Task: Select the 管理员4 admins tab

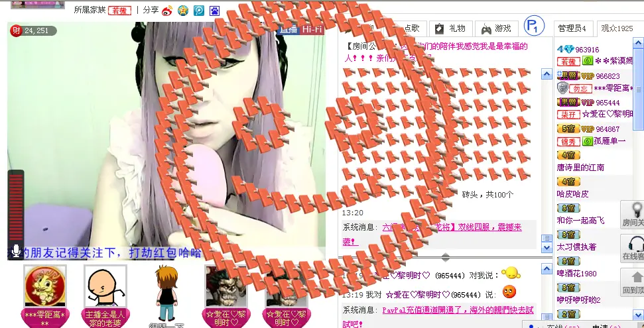Action: [573, 28]
